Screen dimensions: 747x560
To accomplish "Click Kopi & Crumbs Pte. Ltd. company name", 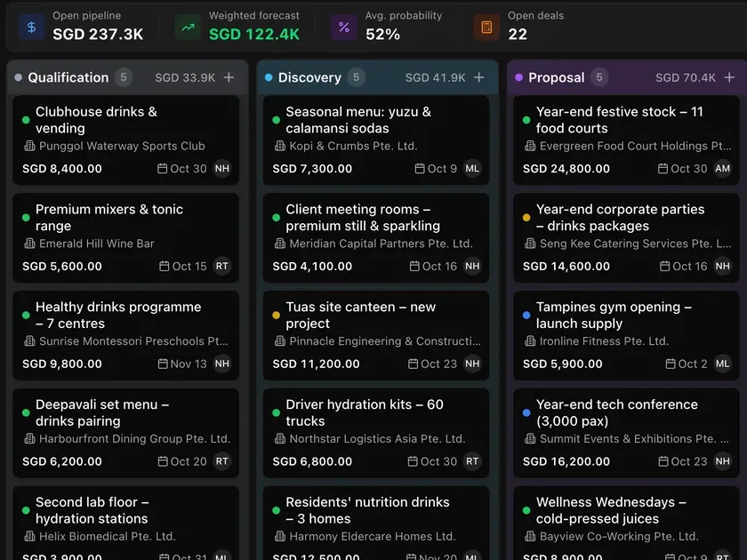I will [x=354, y=146].
